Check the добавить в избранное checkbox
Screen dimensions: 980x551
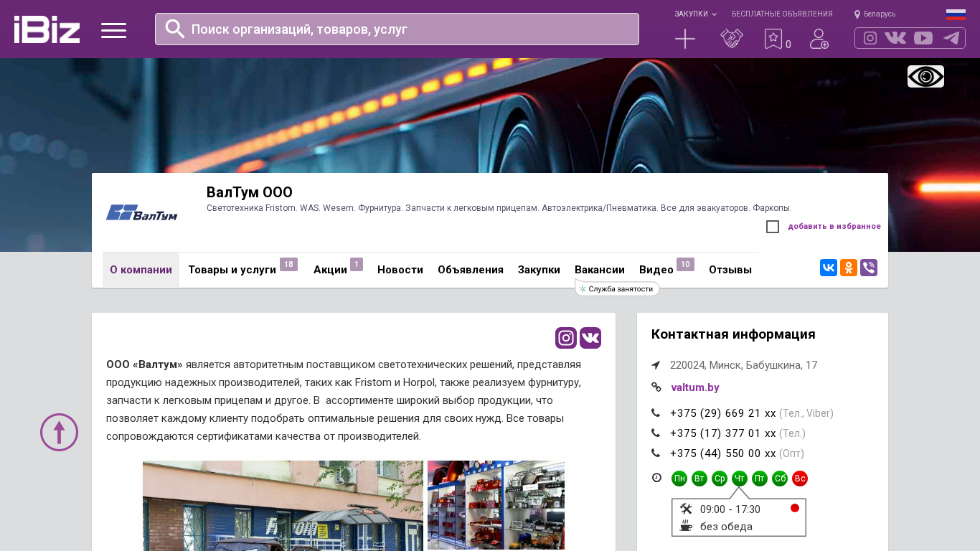point(773,227)
